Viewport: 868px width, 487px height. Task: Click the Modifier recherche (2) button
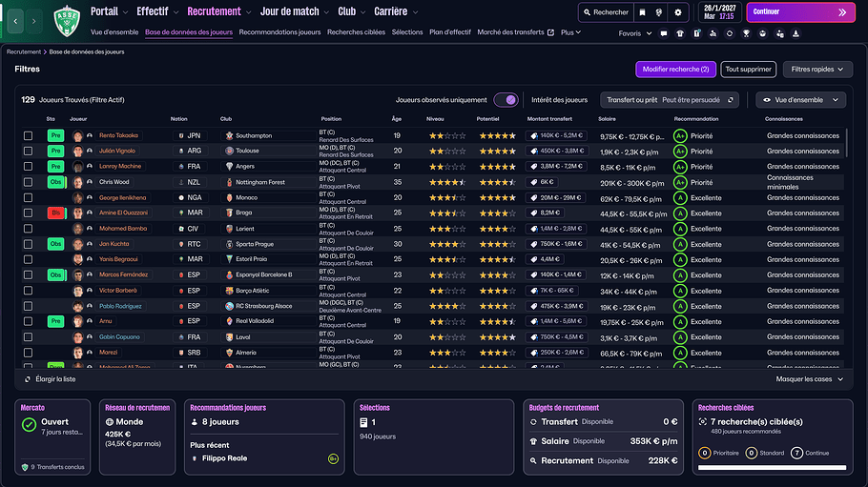[x=675, y=70]
